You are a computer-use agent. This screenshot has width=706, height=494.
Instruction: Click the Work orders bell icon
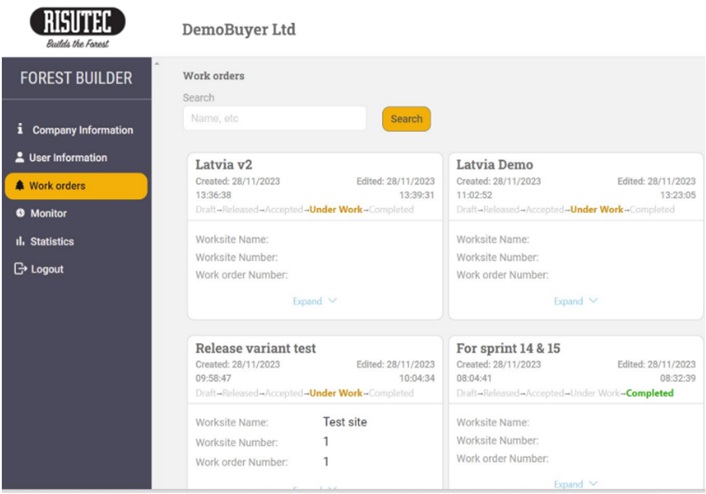pyautogui.click(x=19, y=186)
